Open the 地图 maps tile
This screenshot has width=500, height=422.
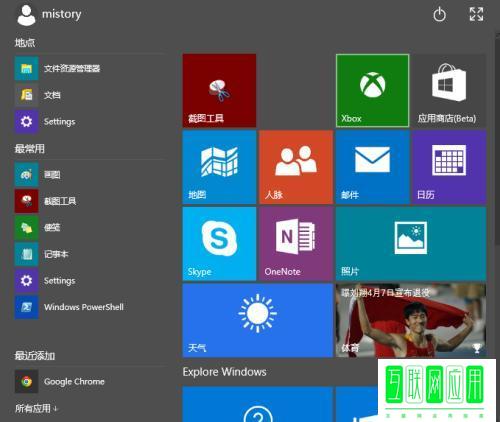pyautogui.click(x=219, y=167)
